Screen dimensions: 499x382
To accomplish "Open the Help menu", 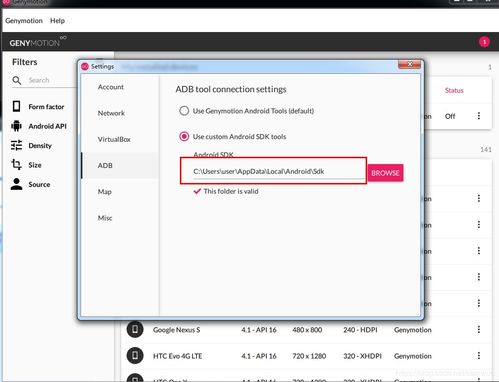I will click(x=57, y=21).
